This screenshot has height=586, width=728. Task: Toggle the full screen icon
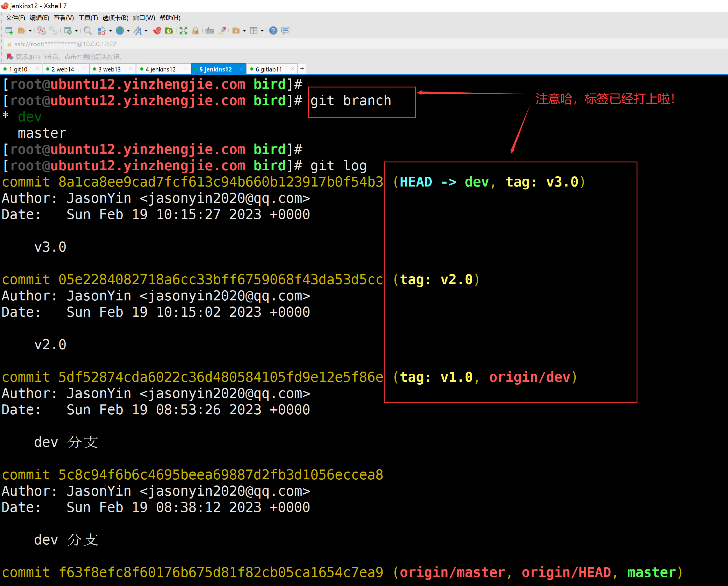(x=183, y=31)
